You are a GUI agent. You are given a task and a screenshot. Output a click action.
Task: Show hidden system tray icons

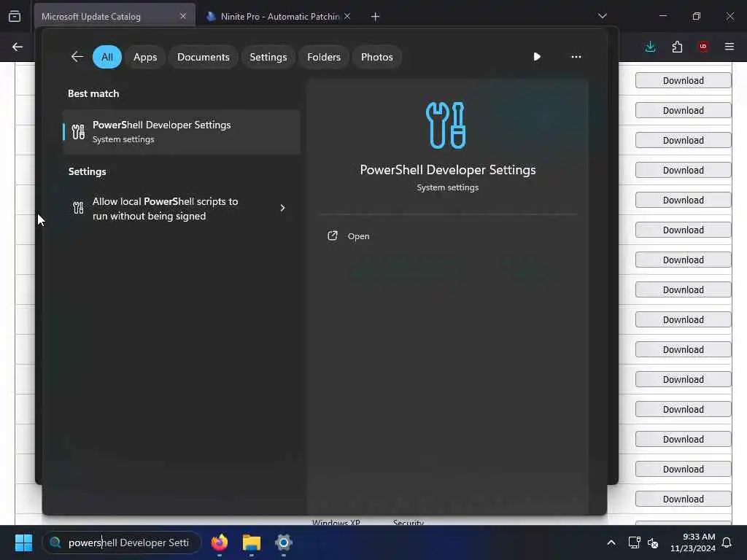[611, 542]
